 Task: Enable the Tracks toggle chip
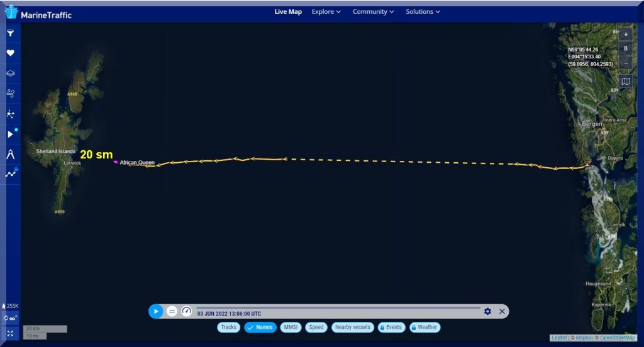pos(229,327)
